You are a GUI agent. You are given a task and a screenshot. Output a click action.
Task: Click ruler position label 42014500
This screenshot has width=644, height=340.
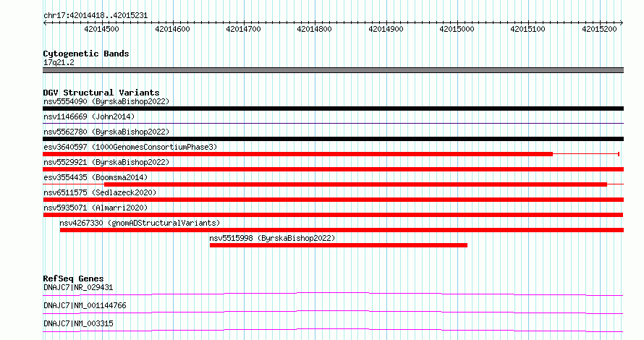point(101,29)
